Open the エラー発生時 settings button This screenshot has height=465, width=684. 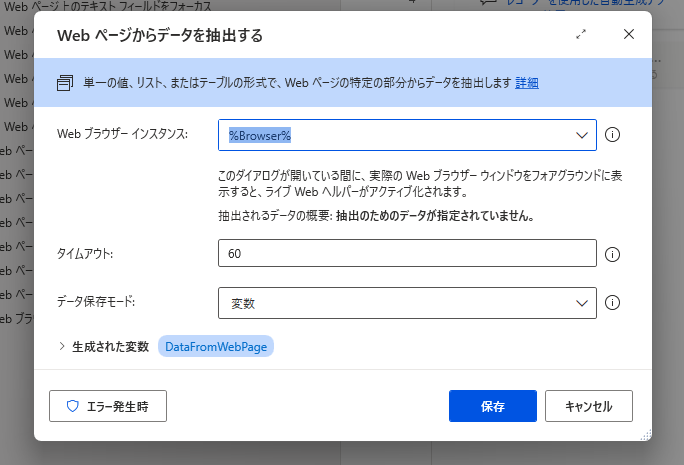click(x=108, y=406)
